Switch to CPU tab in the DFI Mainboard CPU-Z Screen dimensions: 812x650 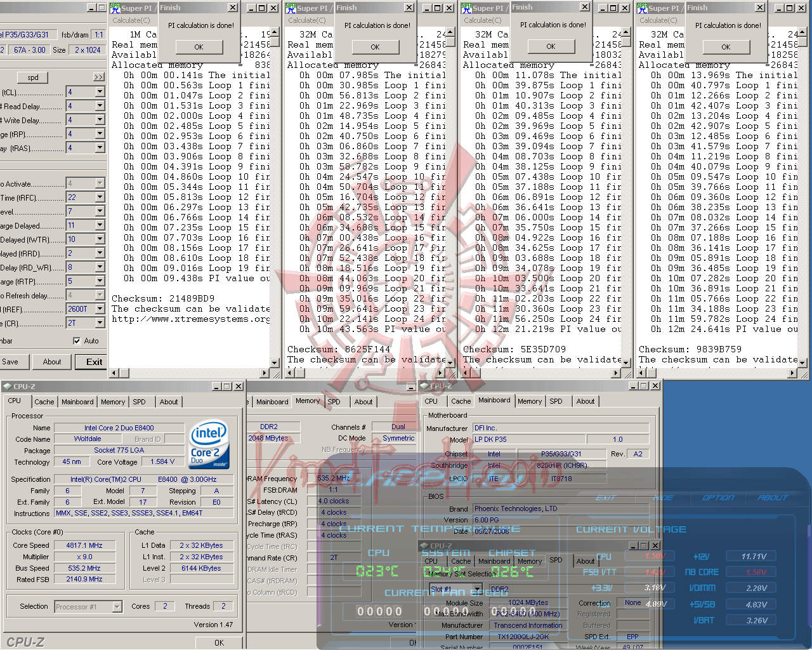click(x=431, y=401)
